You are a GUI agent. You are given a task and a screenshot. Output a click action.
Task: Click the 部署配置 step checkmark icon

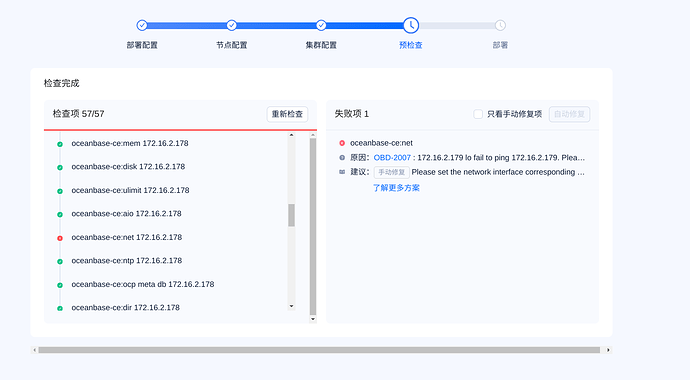tap(142, 25)
